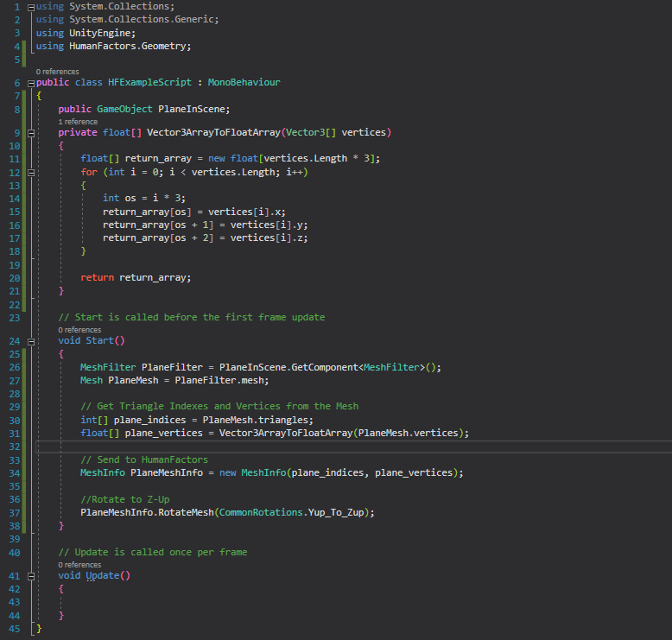Click 'vertices[i].x' on line 15

245,212
